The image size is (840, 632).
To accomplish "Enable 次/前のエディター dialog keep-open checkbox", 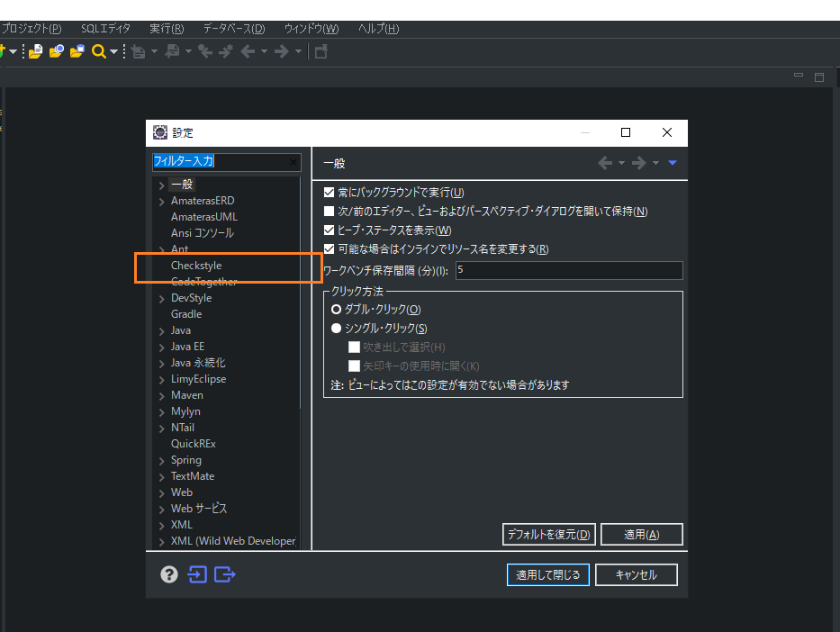I will [329, 211].
